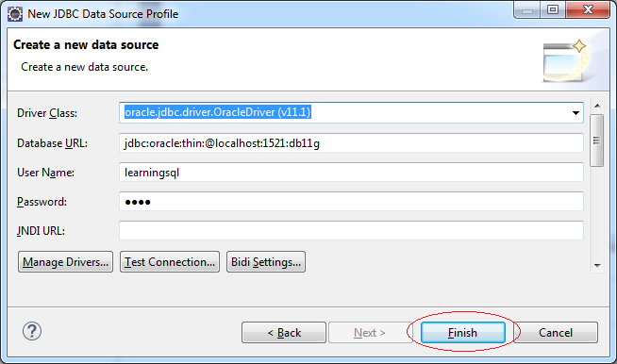Click the empty JNDI URL field

pyautogui.click(x=351, y=231)
